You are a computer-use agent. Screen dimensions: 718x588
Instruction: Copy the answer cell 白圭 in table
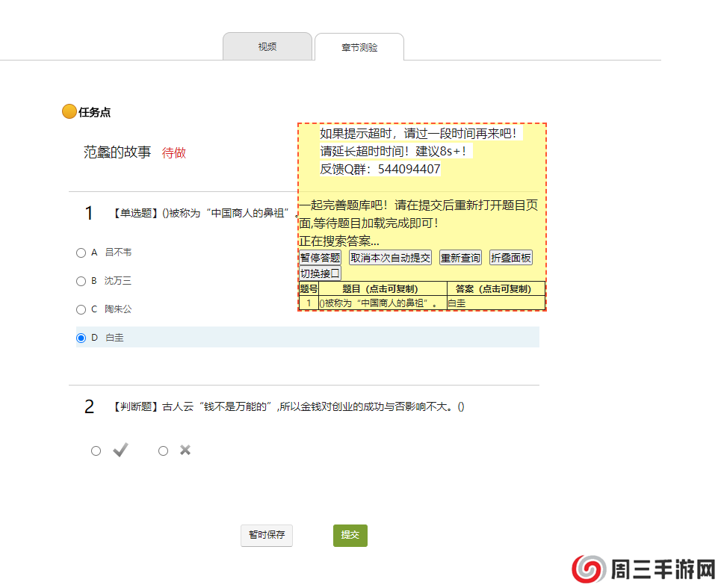pyautogui.click(x=495, y=303)
